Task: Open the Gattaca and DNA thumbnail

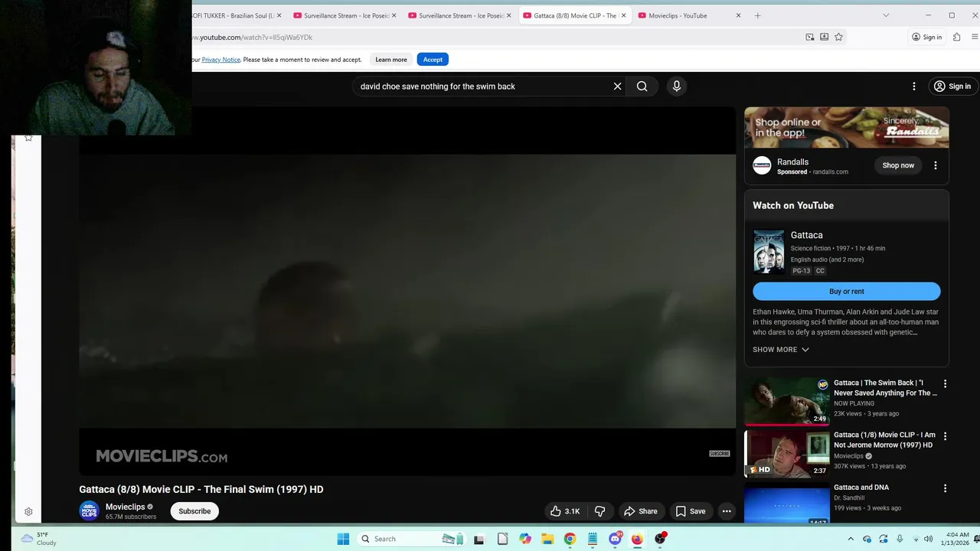Action: tap(786, 503)
